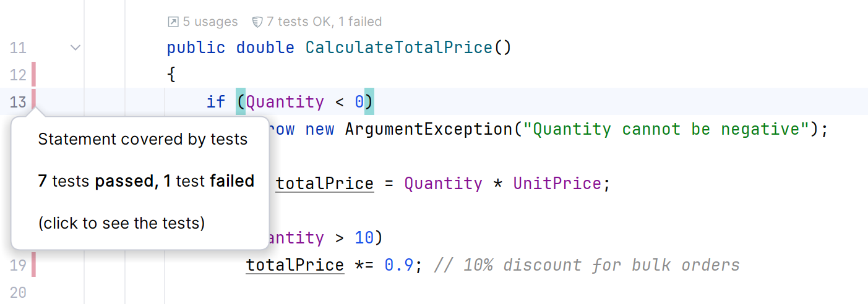Click "(click to see the tests)" in the tooltip
Viewport: 868px width, 304px height.
click(121, 223)
